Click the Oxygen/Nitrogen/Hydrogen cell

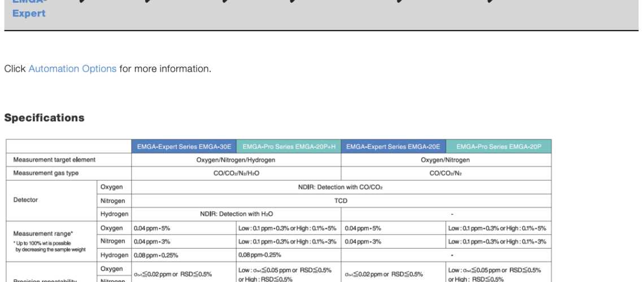pyautogui.click(x=236, y=160)
